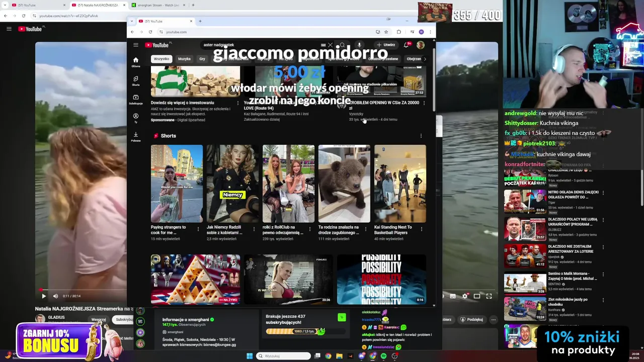Toggle theater mode on background video
The height and width of the screenshot is (362, 644).
477,296
